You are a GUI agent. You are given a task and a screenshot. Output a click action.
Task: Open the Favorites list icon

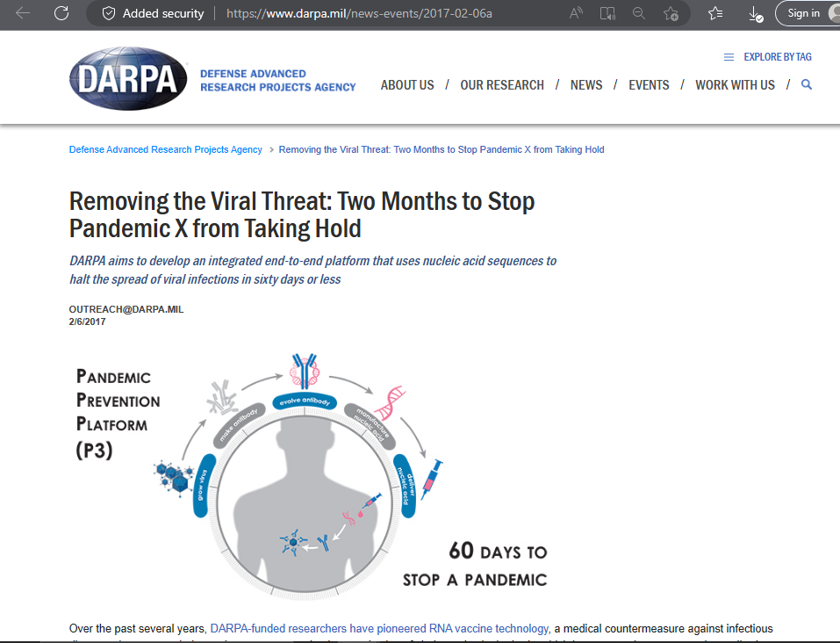[x=715, y=13]
